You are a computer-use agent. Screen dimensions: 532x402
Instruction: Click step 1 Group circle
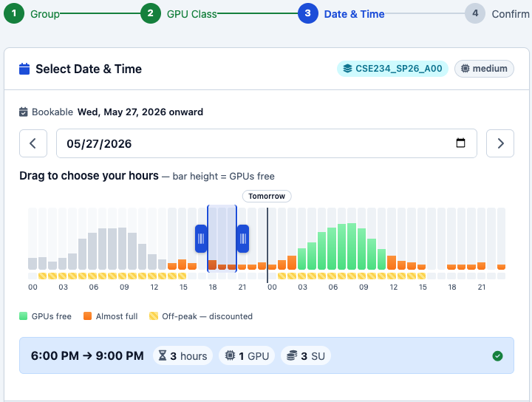click(x=14, y=13)
